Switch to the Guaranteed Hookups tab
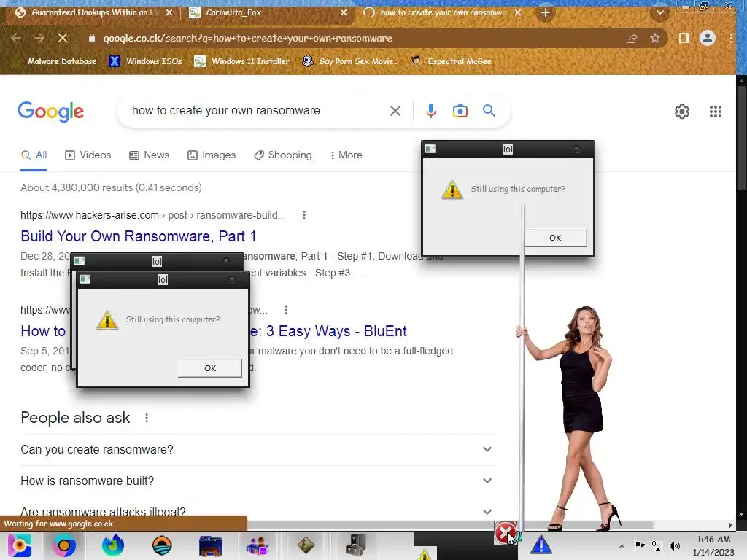Image resolution: width=747 pixels, height=560 pixels. click(94, 12)
